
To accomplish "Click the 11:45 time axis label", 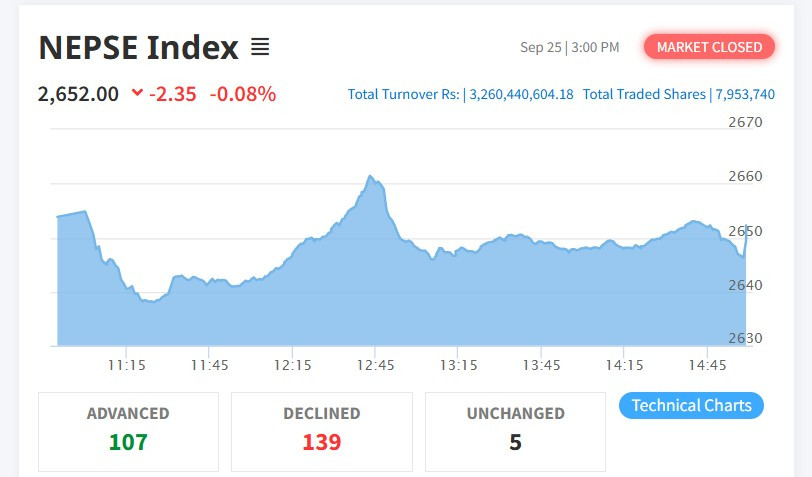I will click(209, 365).
